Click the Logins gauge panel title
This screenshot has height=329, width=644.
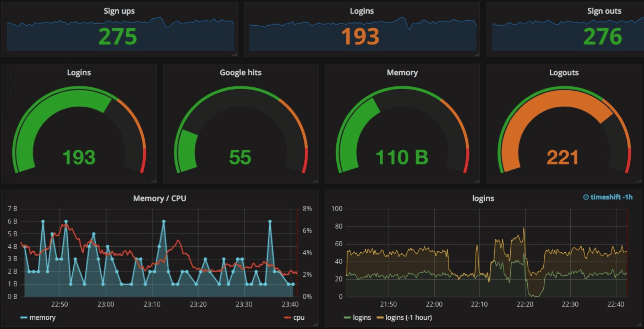pyautogui.click(x=79, y=72)
